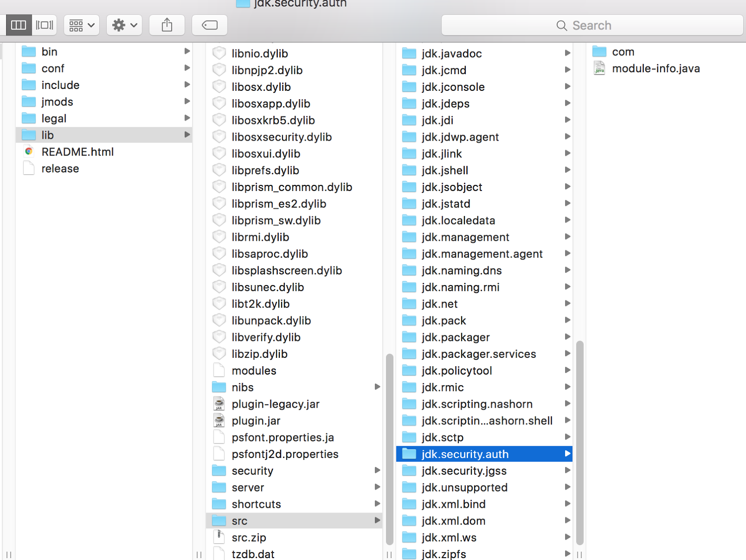Viewport: 746px width, 560px height.
Task: Expand the nibs folder disclosure arrow
Action: pyautogui.click(x=377, y=387)
